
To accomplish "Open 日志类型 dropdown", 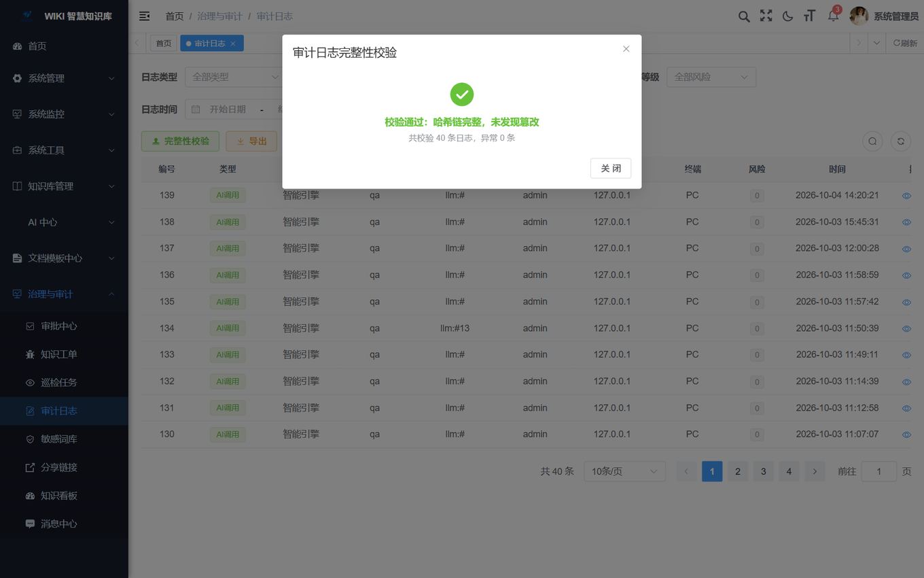I will (x=235, y=77).
